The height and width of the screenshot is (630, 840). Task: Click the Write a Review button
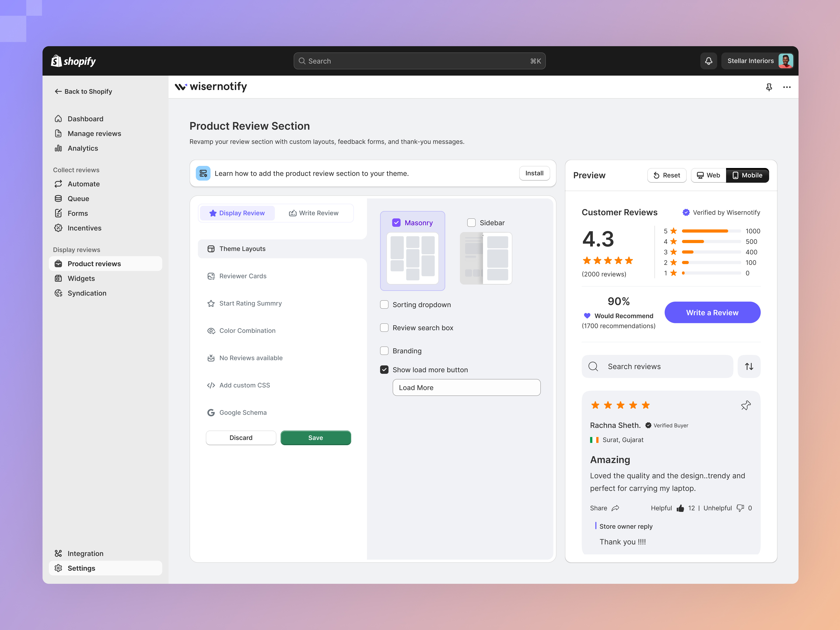[712, 312]
